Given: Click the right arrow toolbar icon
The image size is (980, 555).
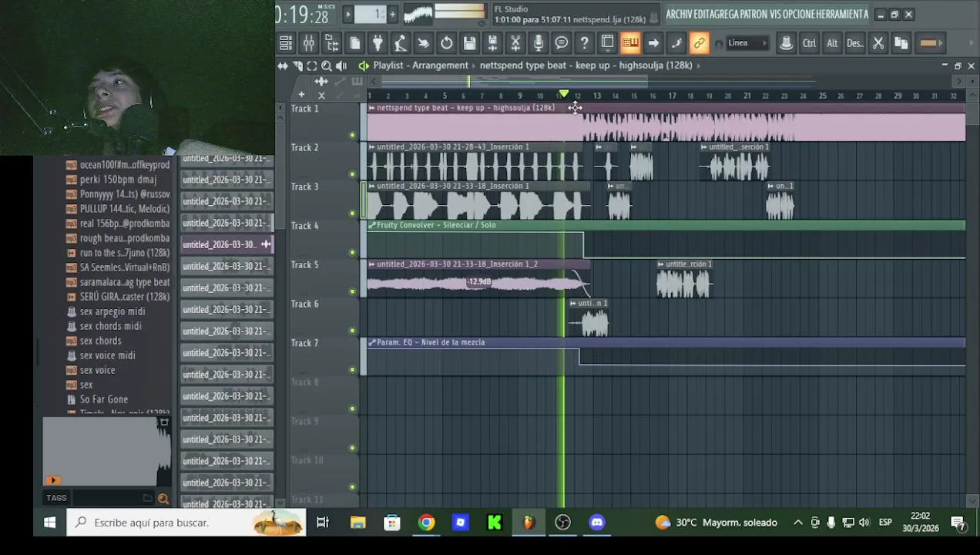Looking at the screenshot, I should tap(653, 43).
